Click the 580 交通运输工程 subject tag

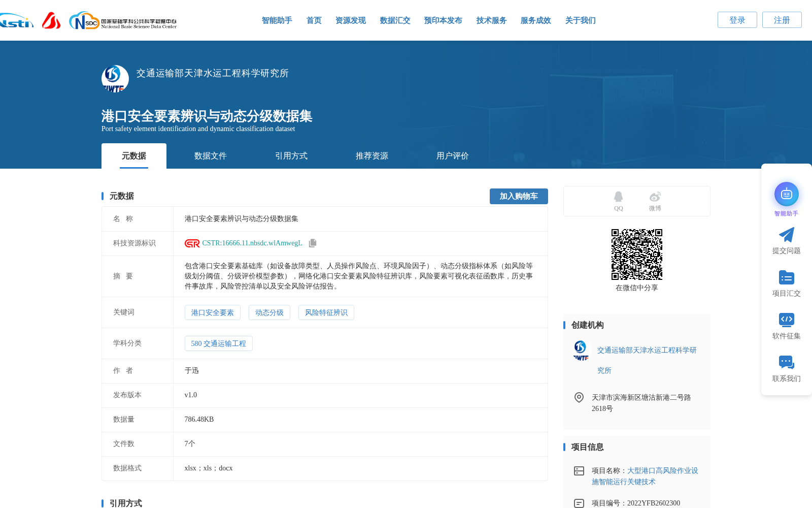(x=219, y=343)
